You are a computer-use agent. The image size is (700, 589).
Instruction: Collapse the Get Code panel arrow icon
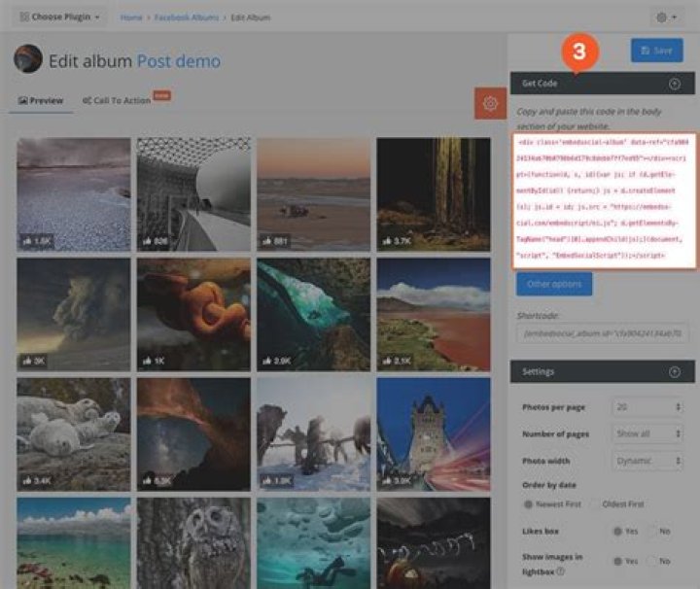tap(675, 85)
